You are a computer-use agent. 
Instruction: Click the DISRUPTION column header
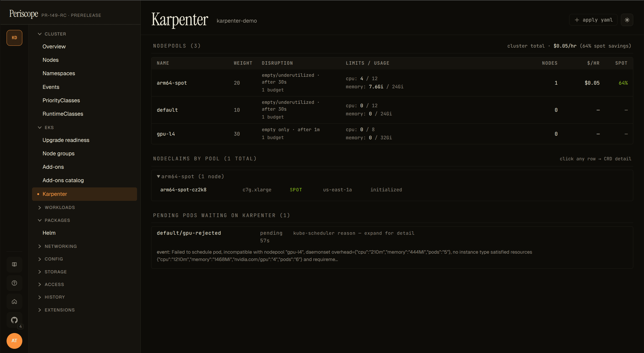point(277,63)
